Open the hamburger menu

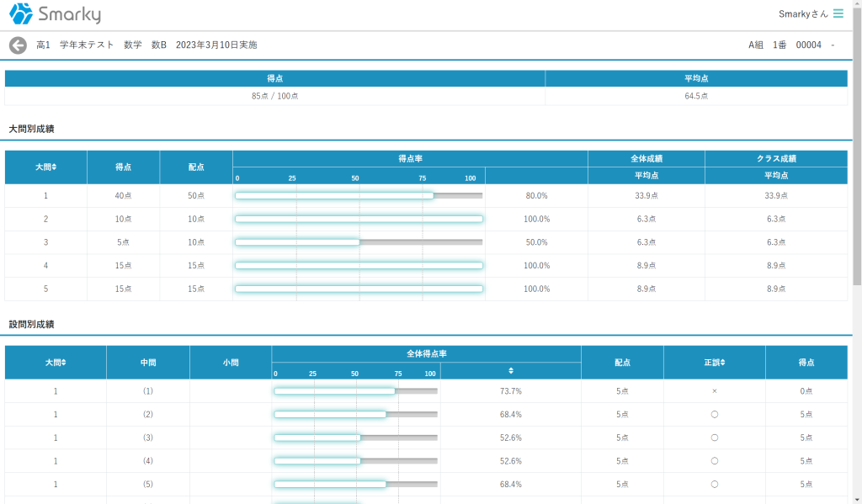838,13
